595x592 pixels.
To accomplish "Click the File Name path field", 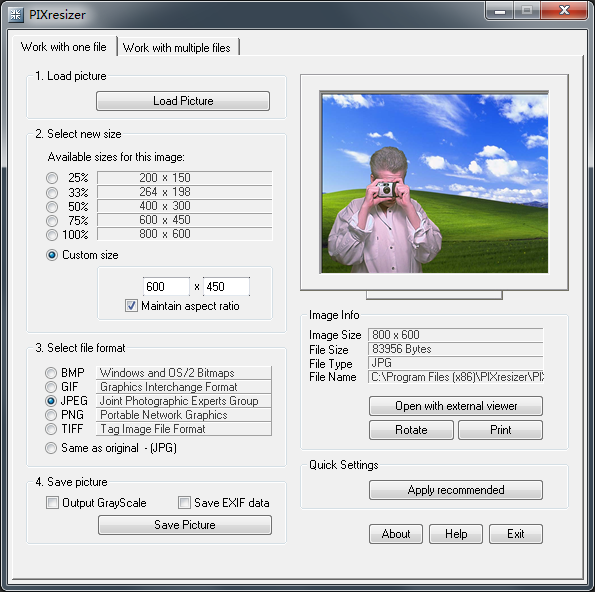I will [x=455, y=377].
